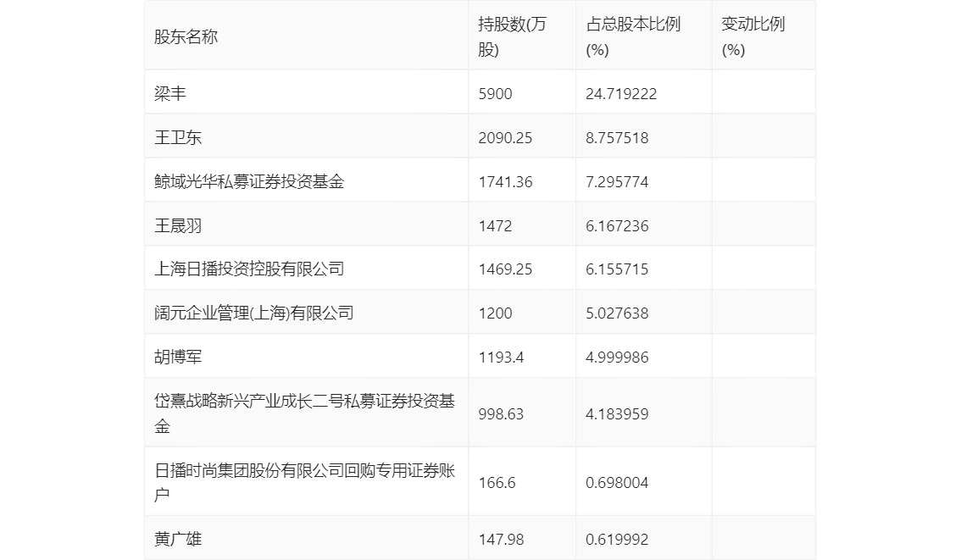
Task: Select shareholding value 1469.25
Action: pos(505,269)
